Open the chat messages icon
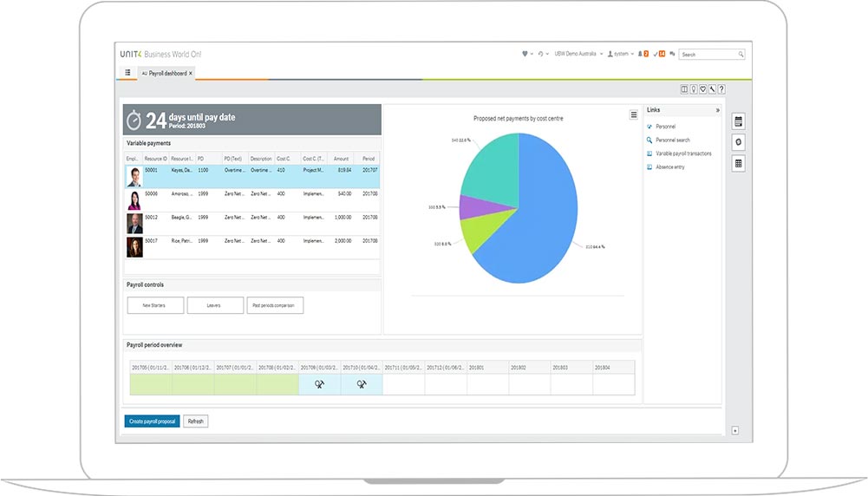Screen dimensions: 868x496 pyautogui.click(x=672, y=54)
